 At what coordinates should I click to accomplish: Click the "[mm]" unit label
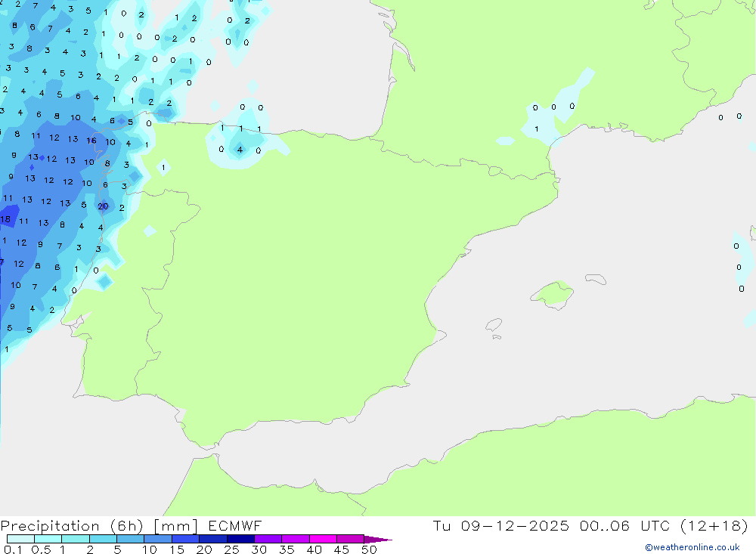click(x=175, y=526)
